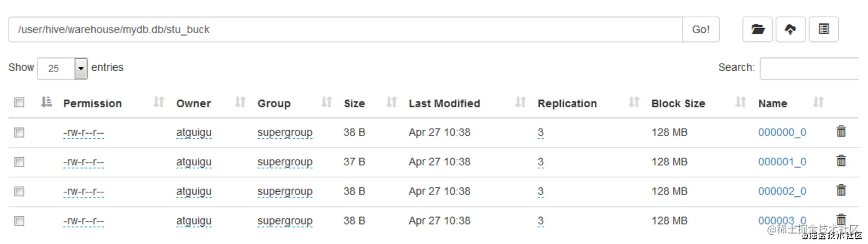Check the box for file 000002_0
Screen dimensions: 868x244
tap(20, 191)
